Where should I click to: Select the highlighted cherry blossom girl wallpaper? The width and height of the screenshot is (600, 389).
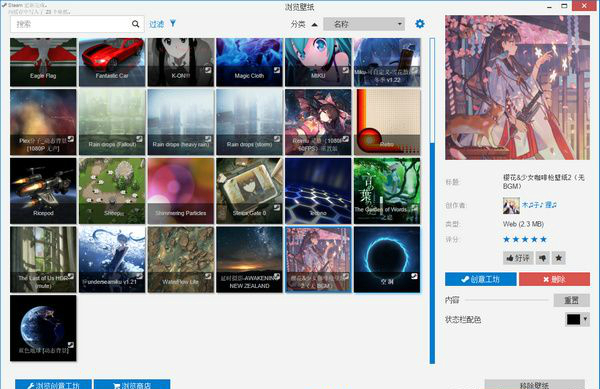click(318, 259)
